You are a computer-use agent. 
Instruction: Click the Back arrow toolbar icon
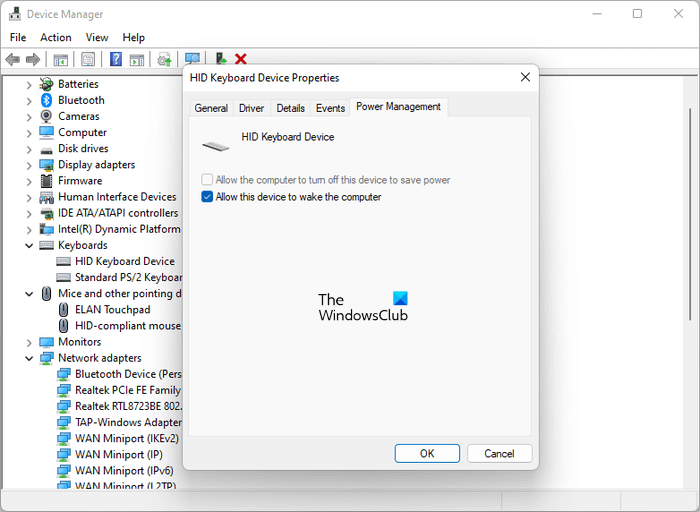(12, 59)
